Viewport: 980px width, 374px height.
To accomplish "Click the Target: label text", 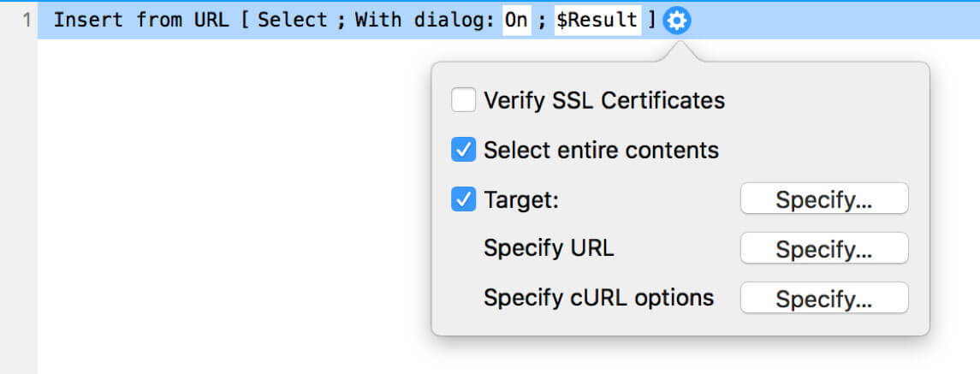I will click(521, 201).
